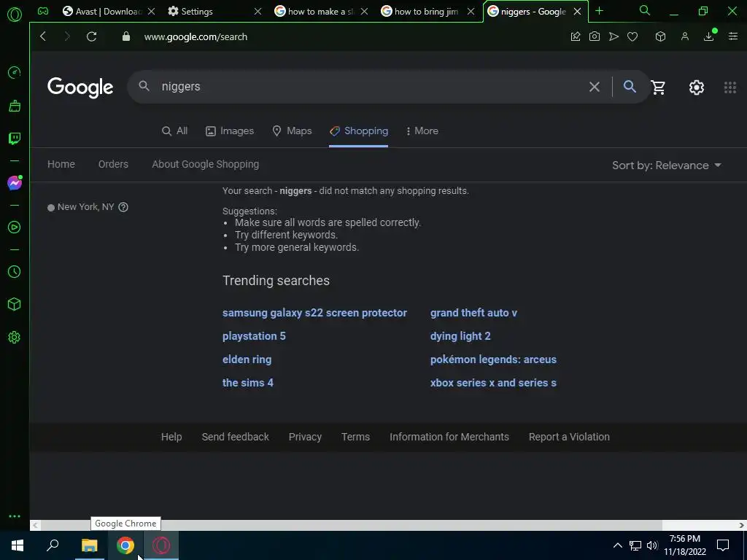747x560 pixels.
Task: Open History clock icon in sidebar
Action: click(x=15, y=271)
